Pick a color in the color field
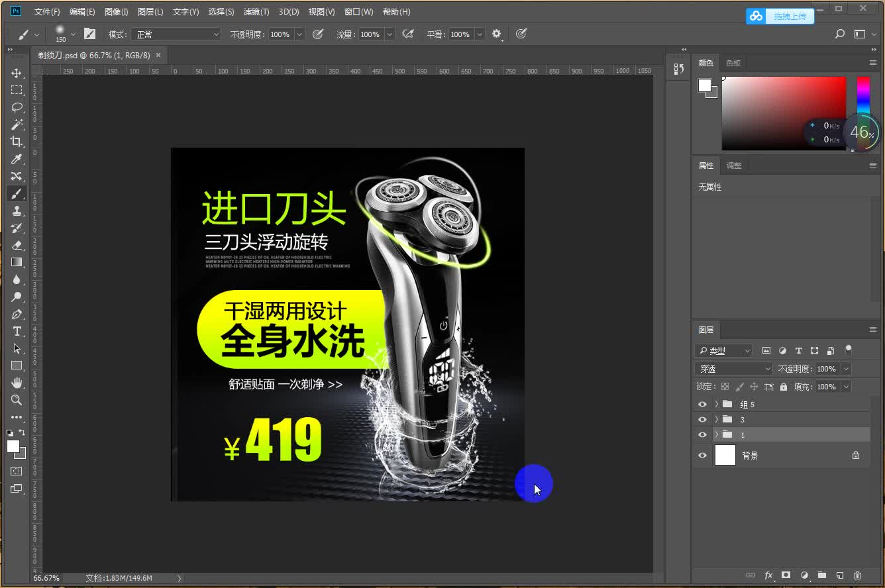Image resolution: width=885 pixels, height=588 pixels. 784,113
